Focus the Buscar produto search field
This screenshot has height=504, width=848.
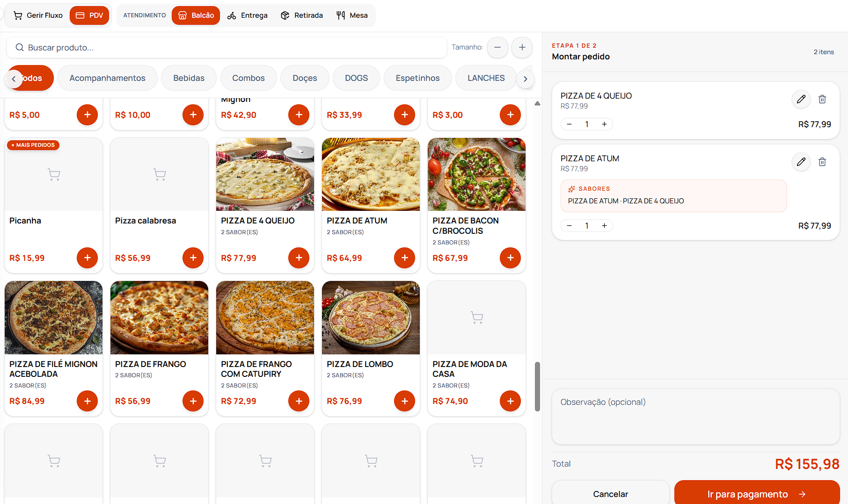coord(227,47)
